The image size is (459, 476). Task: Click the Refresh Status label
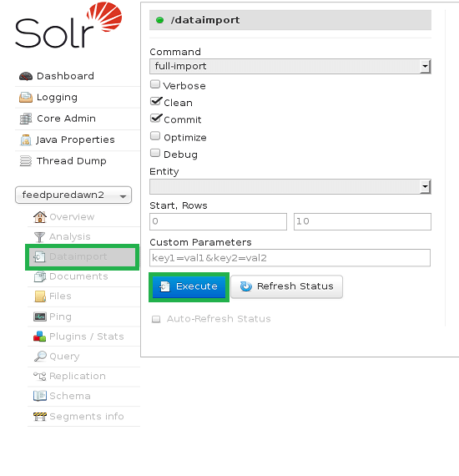[295, 286]
